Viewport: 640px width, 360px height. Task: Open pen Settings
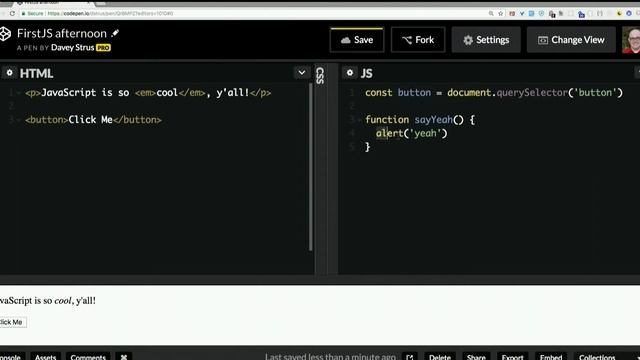coord(486,40)
